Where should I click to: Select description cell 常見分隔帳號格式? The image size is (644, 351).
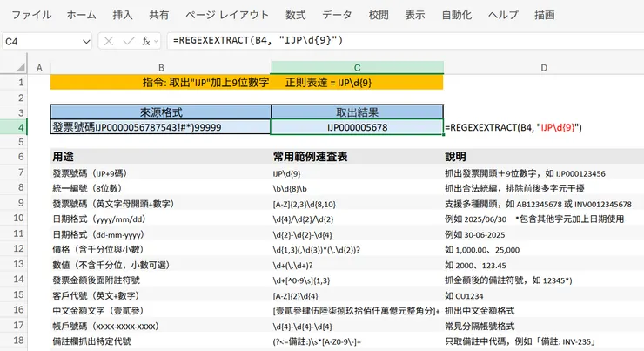[544, 327]
